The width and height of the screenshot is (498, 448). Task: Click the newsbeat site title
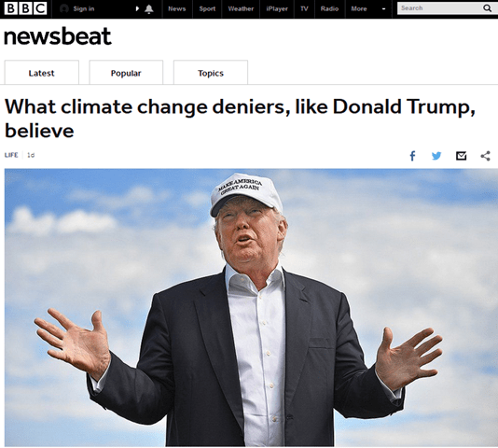(58, 36)
